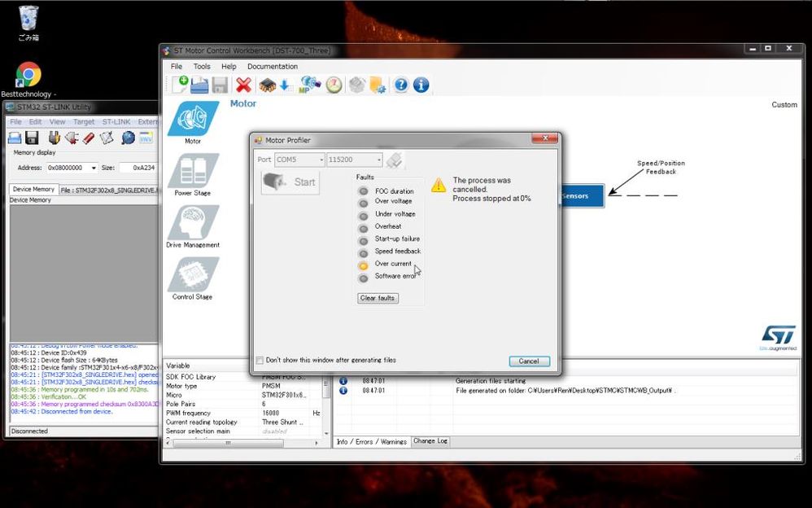
Task: Click the SWV viewer icon in ST-LINK Utility
Action: (146, 138)
